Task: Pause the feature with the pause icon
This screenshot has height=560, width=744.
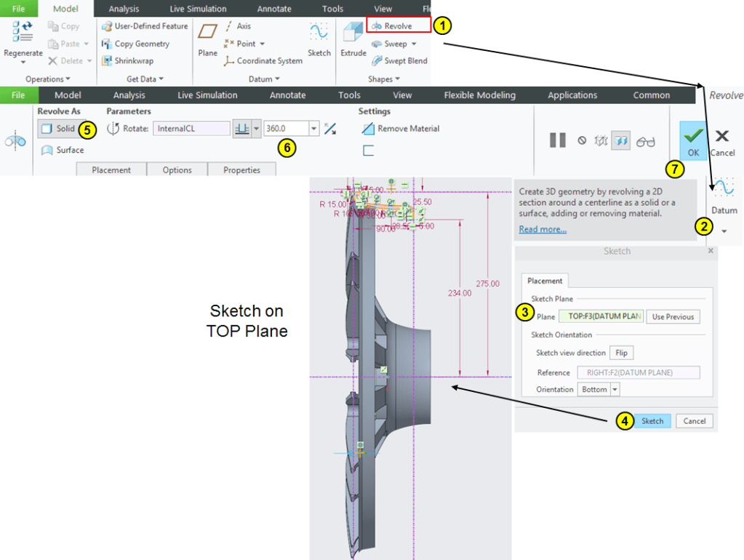Action: click(x=557, y=140)
